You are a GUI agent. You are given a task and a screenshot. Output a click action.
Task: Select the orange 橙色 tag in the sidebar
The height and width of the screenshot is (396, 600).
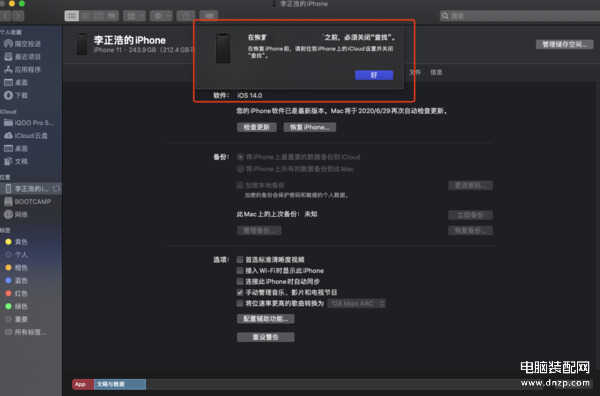pos(16,268)
